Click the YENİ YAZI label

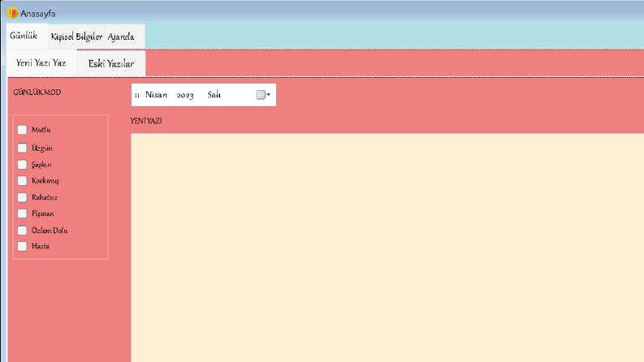coord(146,121)
